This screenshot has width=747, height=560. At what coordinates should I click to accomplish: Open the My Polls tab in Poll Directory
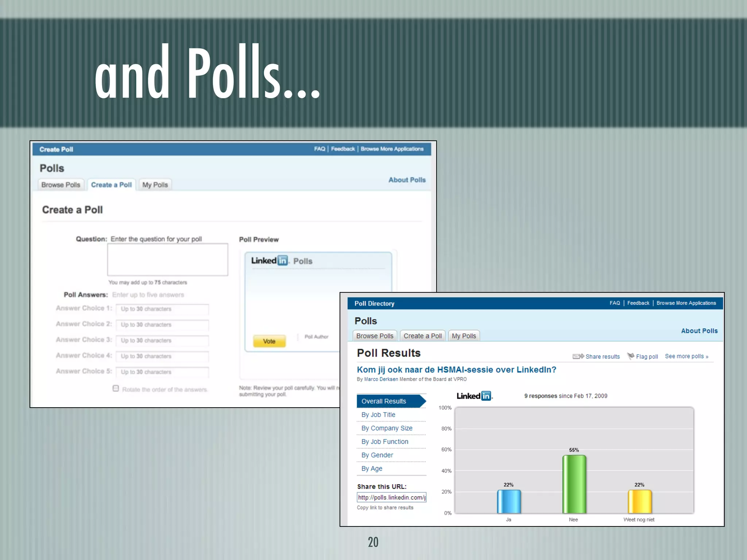point(464,336)
